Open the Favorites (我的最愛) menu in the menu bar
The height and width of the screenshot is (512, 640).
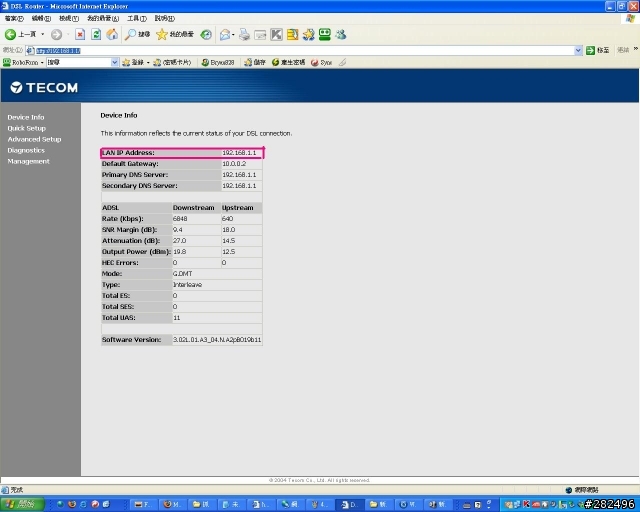pos(103,18)
